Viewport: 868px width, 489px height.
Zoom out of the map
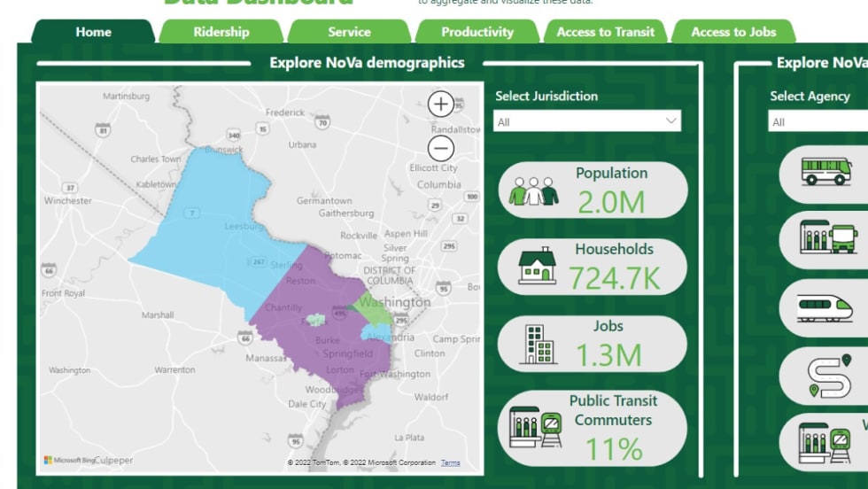(x=440, y=148)
